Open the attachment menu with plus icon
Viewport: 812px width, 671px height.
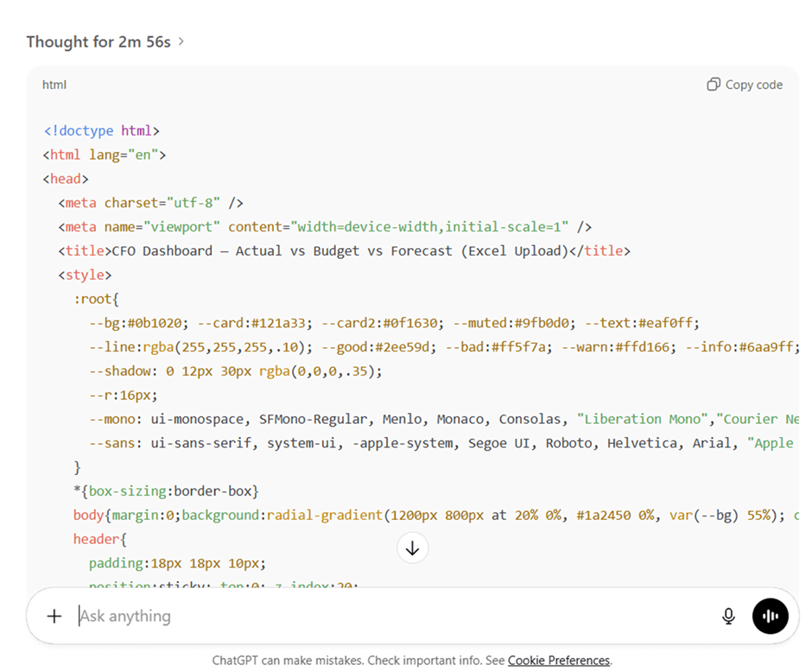coord(54,616)
